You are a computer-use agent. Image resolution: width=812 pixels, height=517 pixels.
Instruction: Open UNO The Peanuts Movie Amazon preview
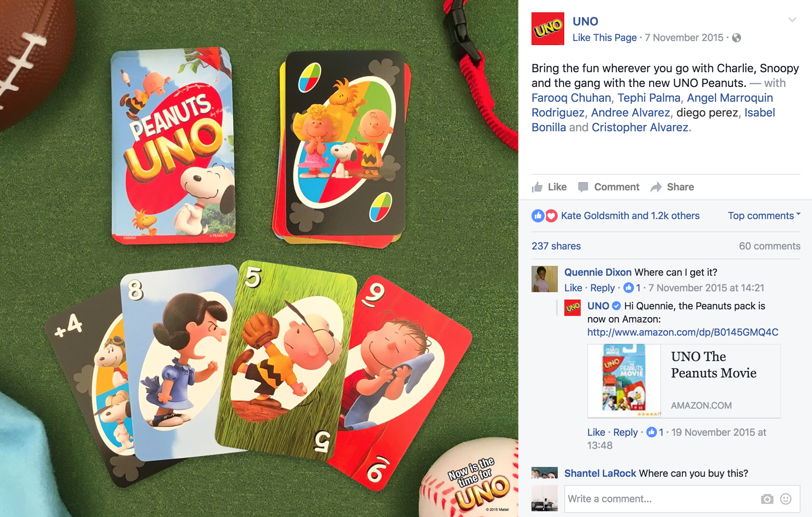[x=684, y=381]
